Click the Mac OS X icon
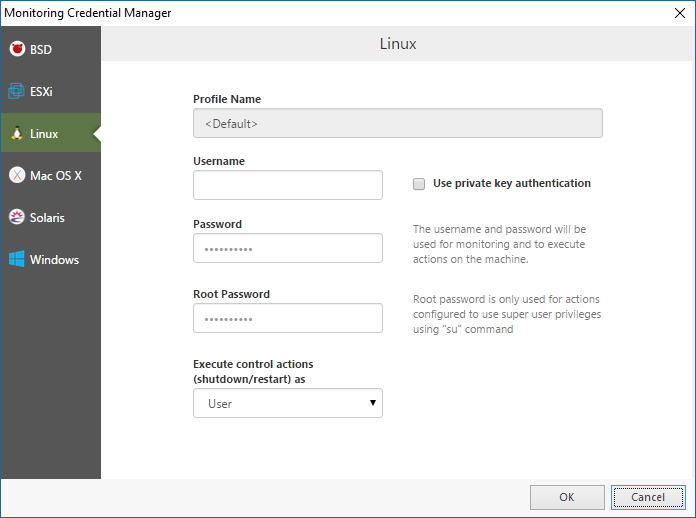 pos(17,175)
